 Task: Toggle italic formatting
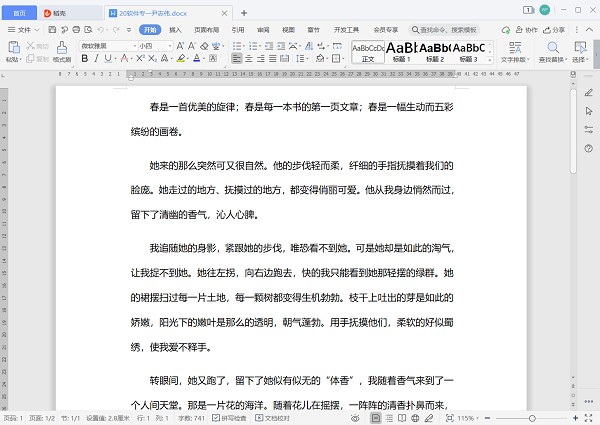click(97, 59)
